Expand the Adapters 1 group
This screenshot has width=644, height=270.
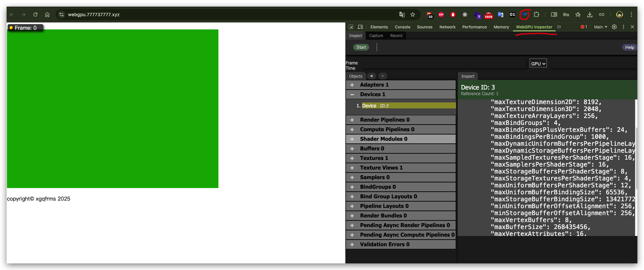pyautogui.click(x=401, y=85)
